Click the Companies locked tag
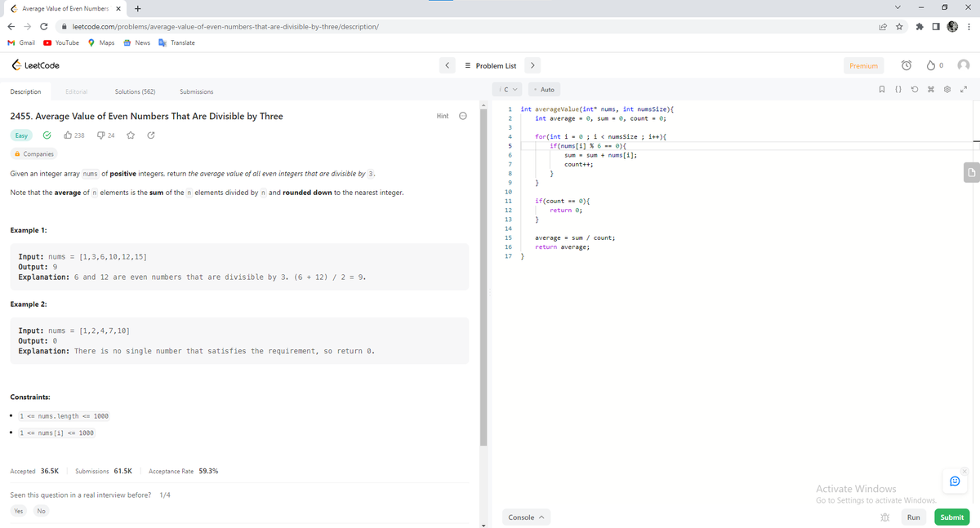Image resolution: width=980 pixels, height=528 pixels. 34,154
